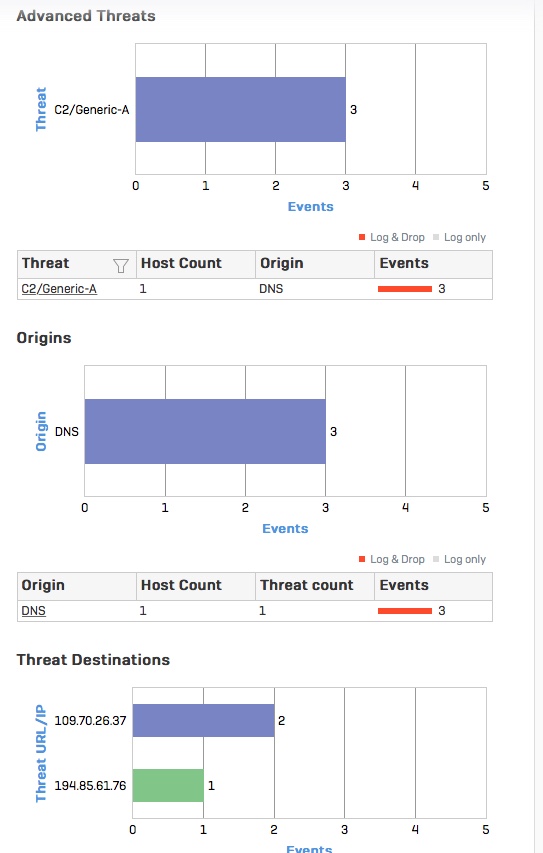Screen dimensions: 543x853
Task: Select the C2/Generic-A bar in the Advanced Threats chart
Action: 240,109
